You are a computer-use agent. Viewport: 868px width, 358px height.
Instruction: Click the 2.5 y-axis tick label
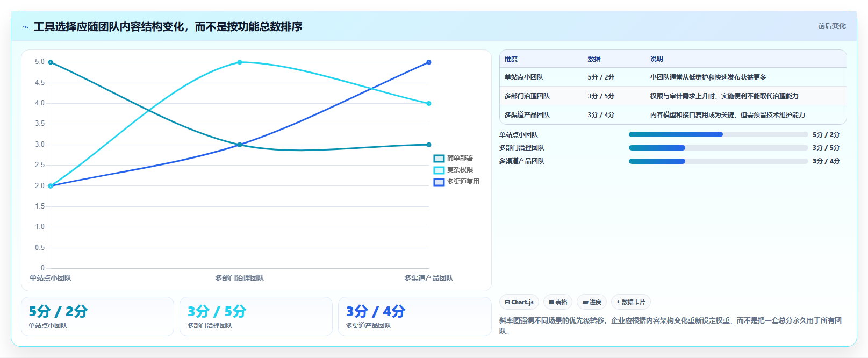click(40, 165)
